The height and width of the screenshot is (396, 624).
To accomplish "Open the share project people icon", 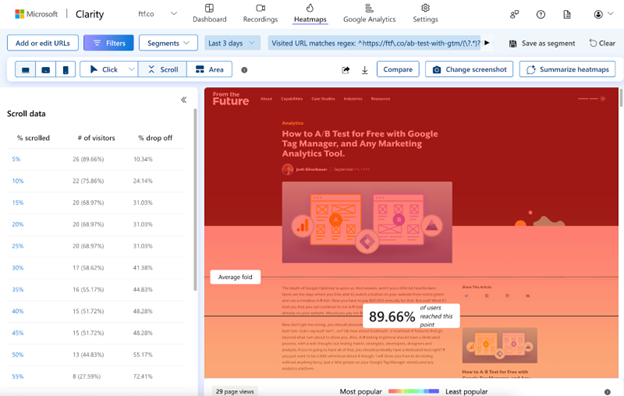I will coord(514,15).
